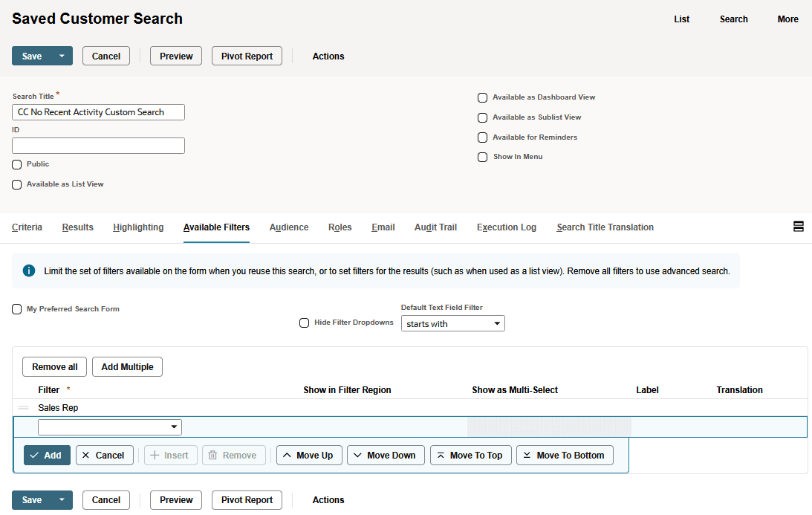Screen dimensions: 812x515
Task: Click the hamburger icon right of the tab bar
Action: coord(799,226)
